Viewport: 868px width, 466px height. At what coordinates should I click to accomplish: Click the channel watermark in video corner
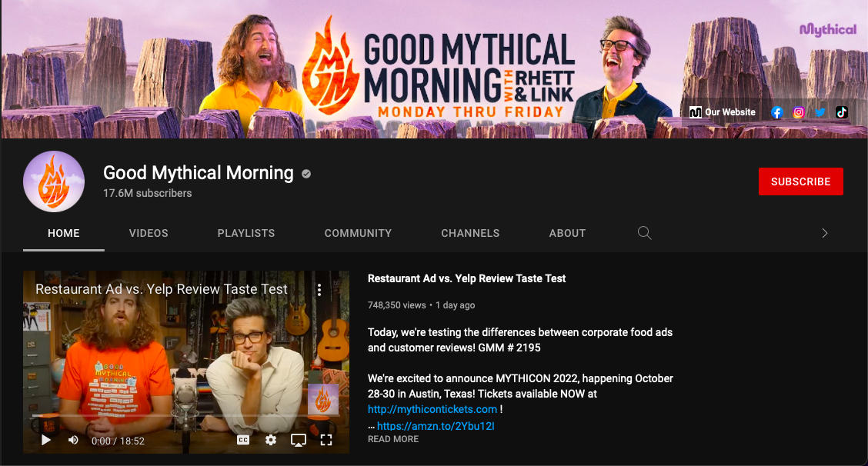[322, 399]
